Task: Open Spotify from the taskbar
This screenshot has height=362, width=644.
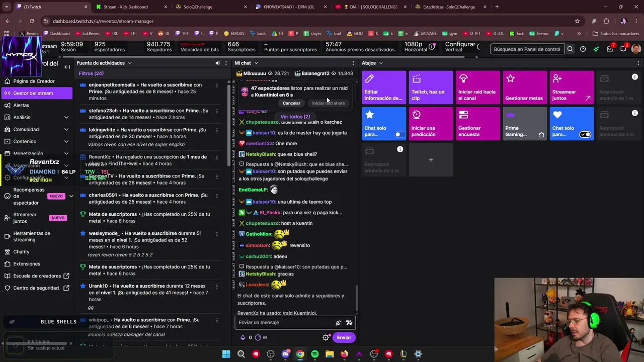Action: pyautogui.click(x=314, y=354)
